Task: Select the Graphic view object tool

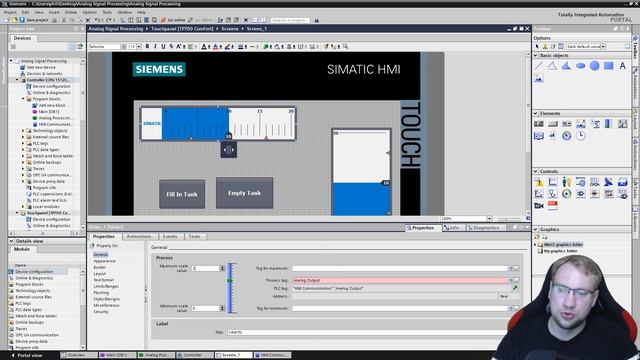Action: (x=539, y=78)
